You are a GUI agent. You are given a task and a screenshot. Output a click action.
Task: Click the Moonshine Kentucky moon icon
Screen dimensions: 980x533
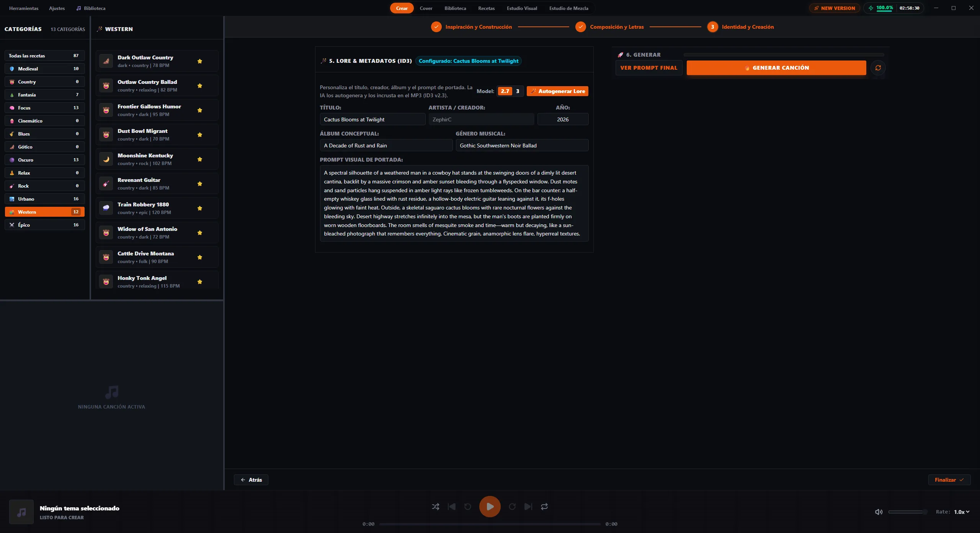click(x=106, y=159)
